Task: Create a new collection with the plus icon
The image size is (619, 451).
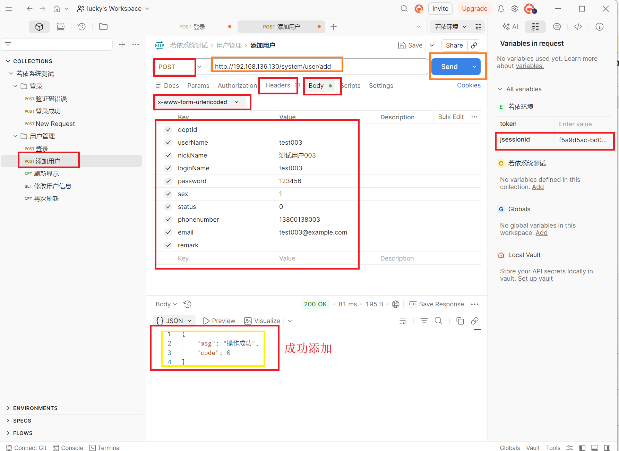Action: (x=122, y=45)
